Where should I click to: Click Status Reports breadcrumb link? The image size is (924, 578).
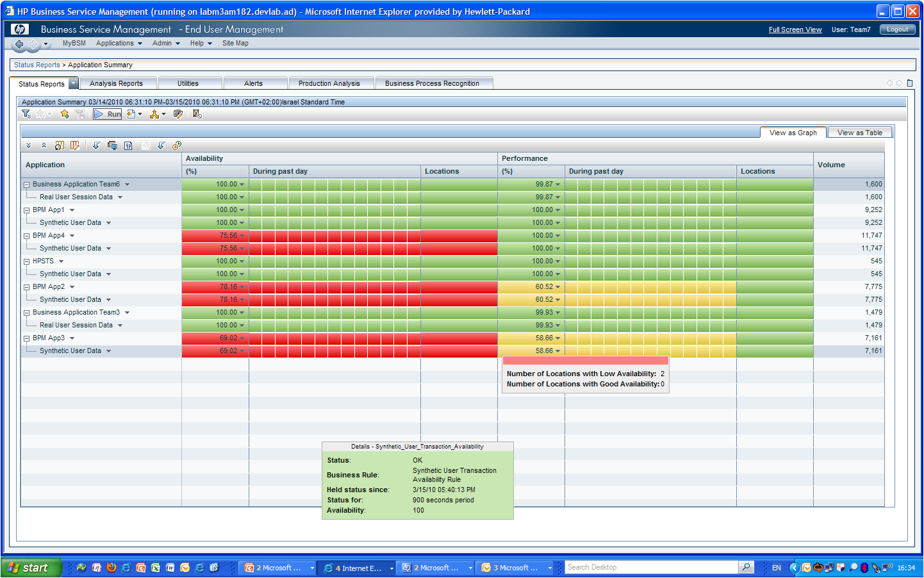pos(37,65)
